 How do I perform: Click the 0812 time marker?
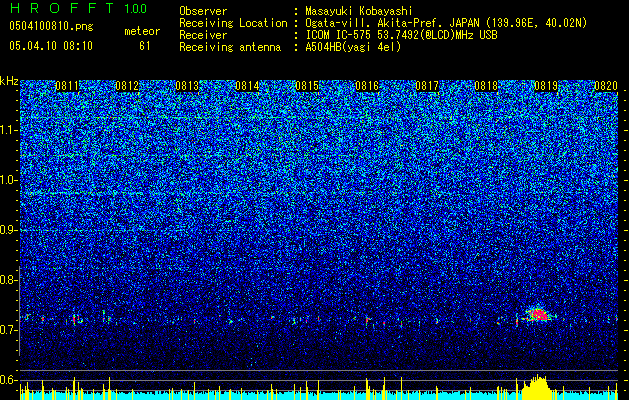[x=127, y=86]
